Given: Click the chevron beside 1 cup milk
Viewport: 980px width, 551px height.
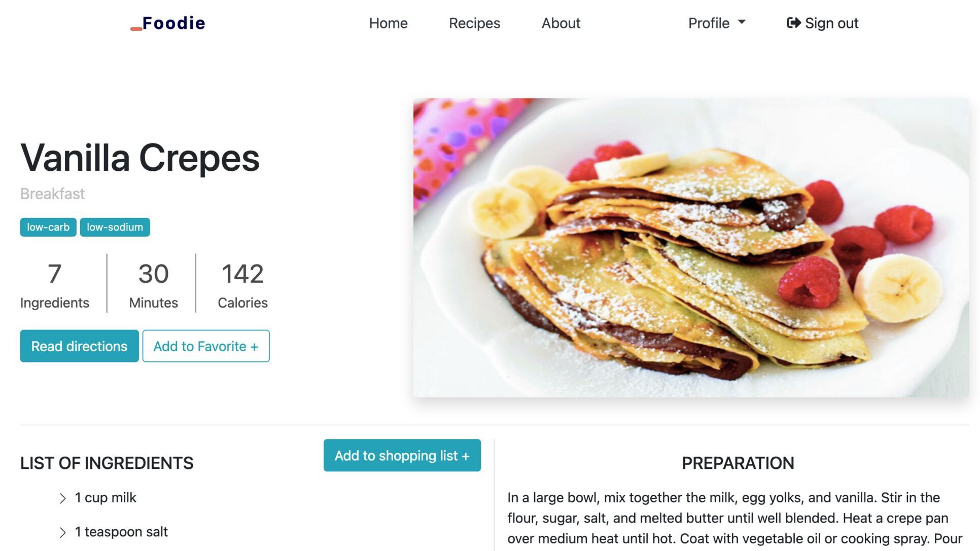Looking at the screenshot, I should pyautogui.click(x=62, y=498).
